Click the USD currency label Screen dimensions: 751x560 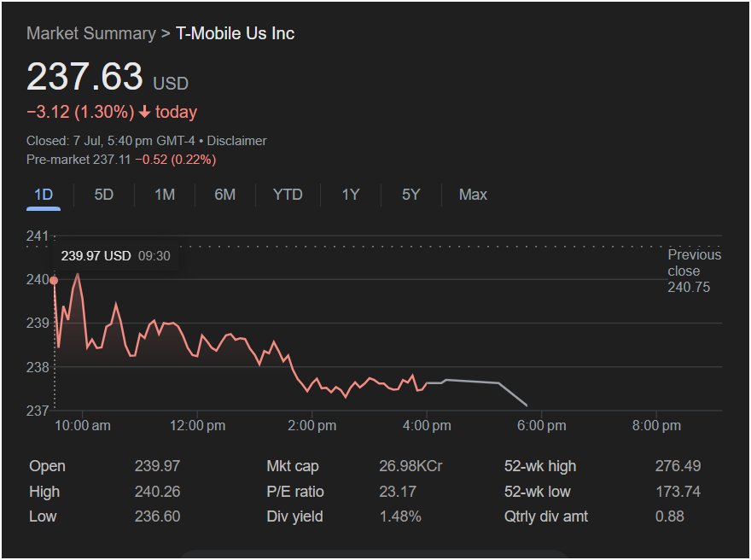171,84
